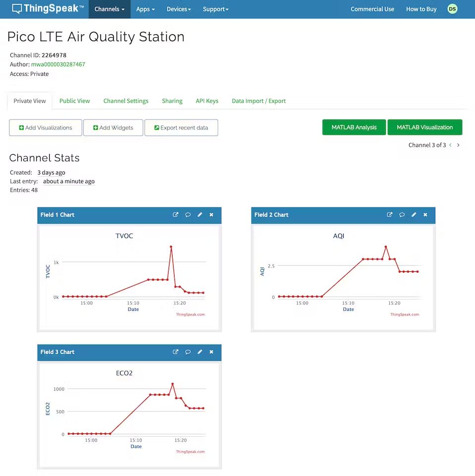475x476 pixels.
Task: Edit the Field 2 AQI chart settings
Action: click(x=414, y=215)
